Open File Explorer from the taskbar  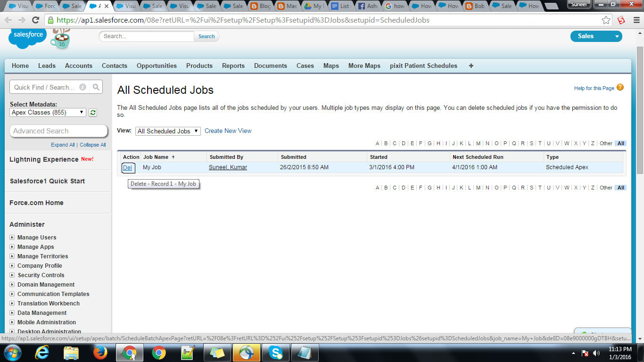click(71, 353)
